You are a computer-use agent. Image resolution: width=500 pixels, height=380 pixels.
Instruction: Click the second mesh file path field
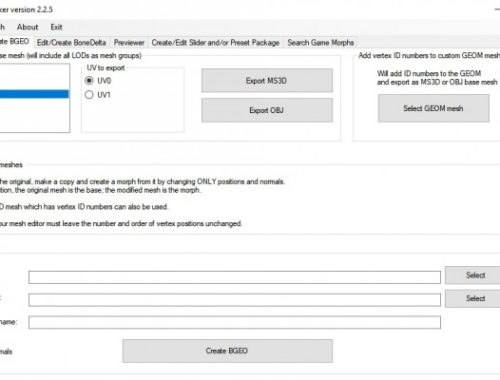235,300
